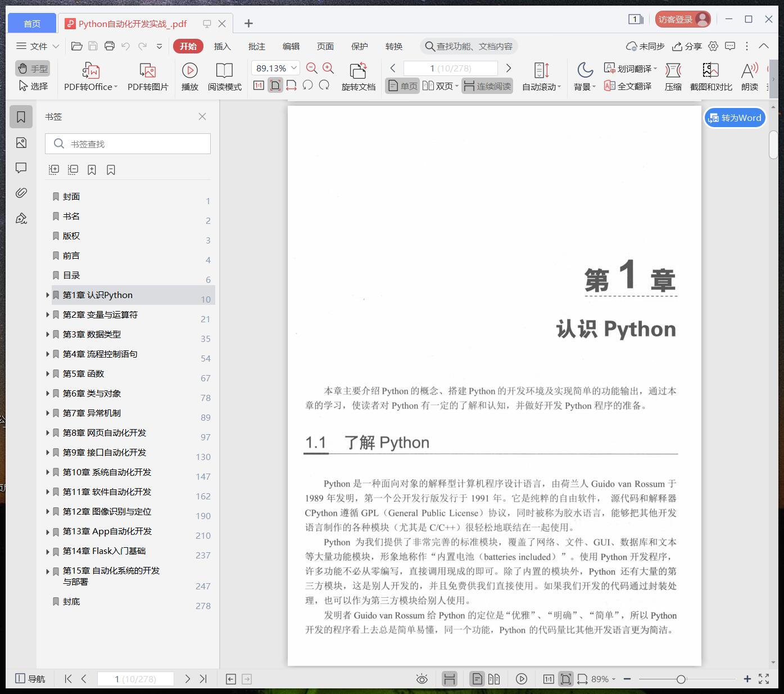Enter 阅读模式 reading mode
Image resolution: width=784 pixels, height=694 pixels.
(x=224, y=76)
